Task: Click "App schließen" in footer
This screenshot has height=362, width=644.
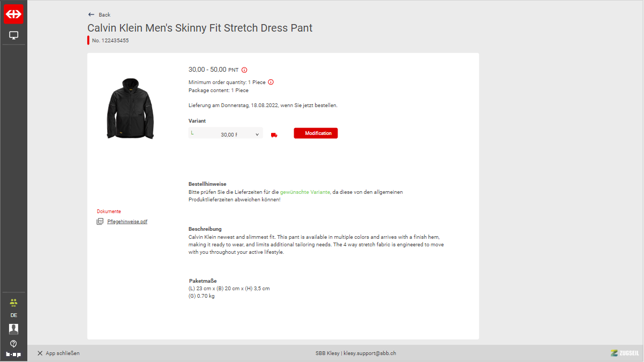Action: [x=58, y=353]
